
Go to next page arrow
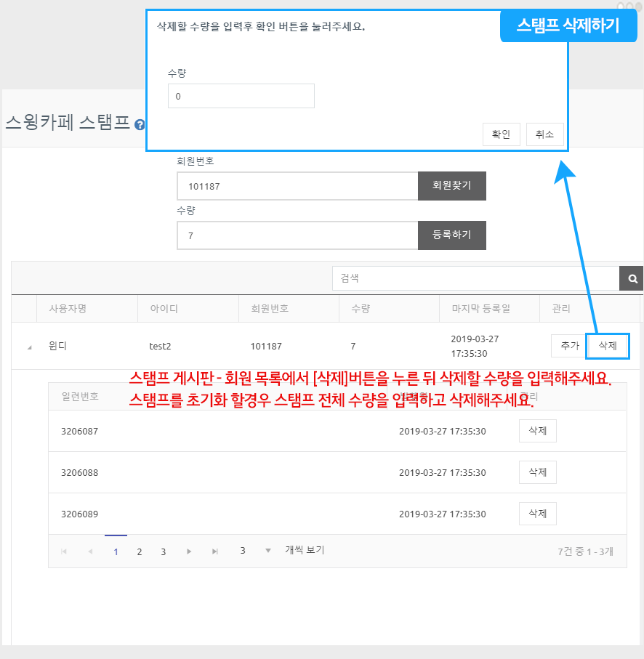(189, 551)
